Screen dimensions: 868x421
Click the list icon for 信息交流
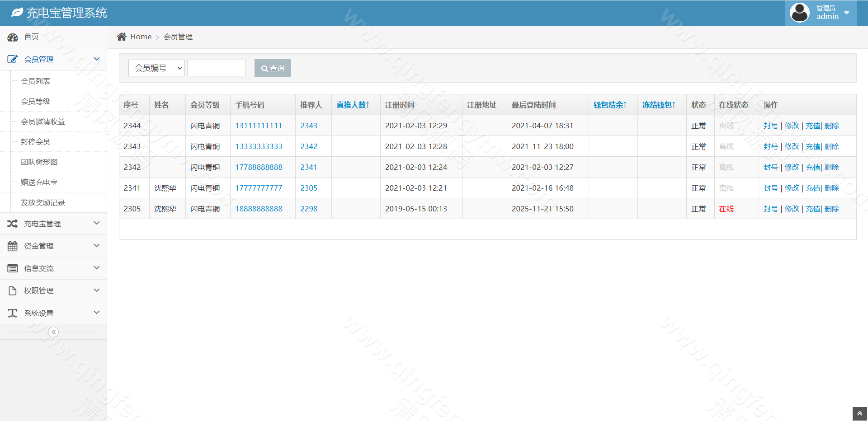click(12, 268)
